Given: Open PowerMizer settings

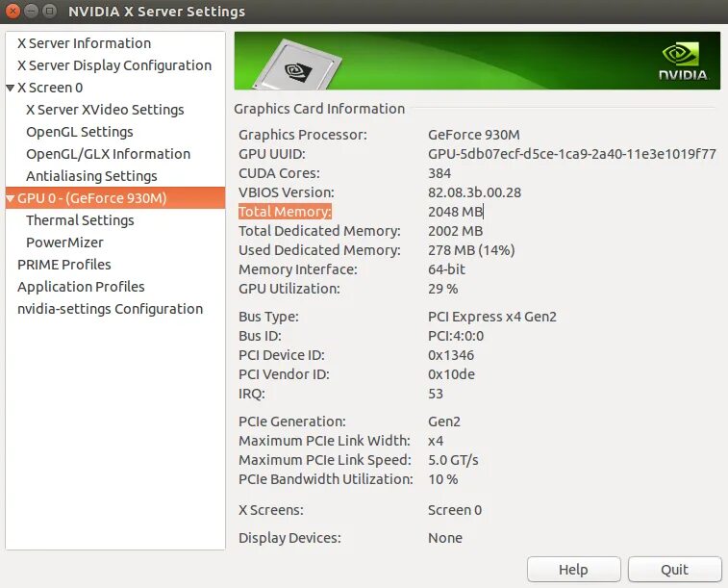Looking at the screenshot, I should 64,243.
